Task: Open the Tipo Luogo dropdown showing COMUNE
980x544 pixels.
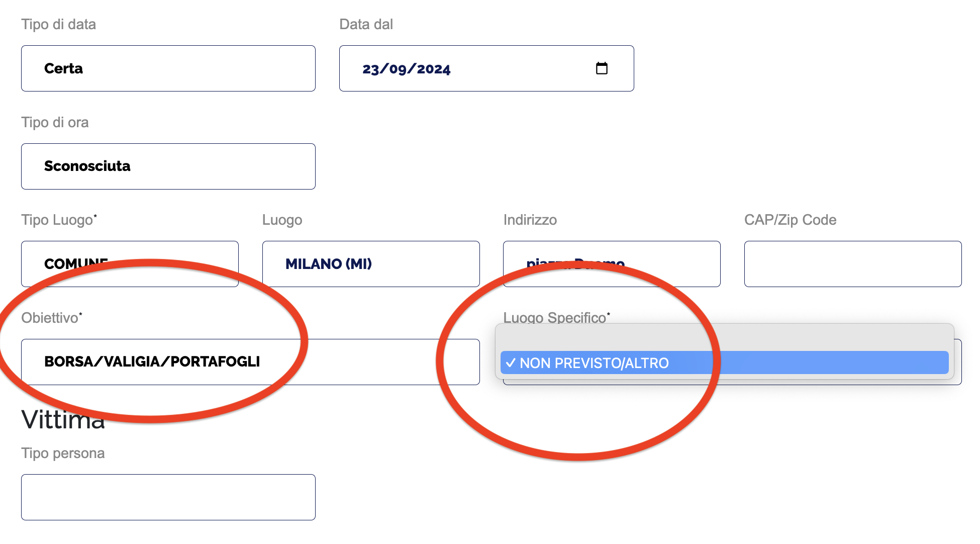Action: click(x=130, y=264)
